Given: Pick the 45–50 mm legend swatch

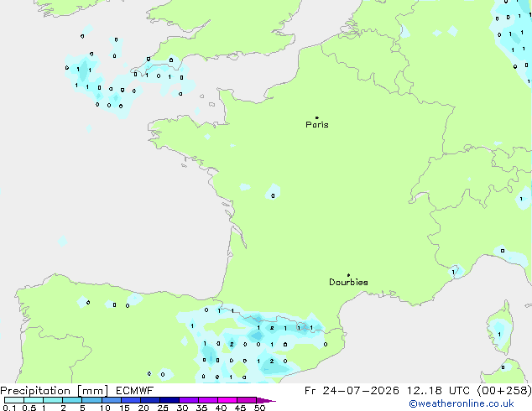Looking at the screenshot, I should pos(247,400).
